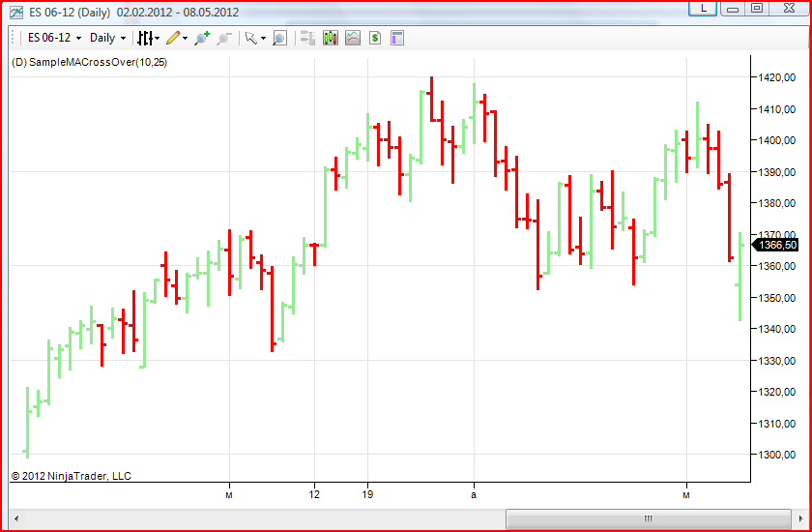The width and height of the screenshot is (812, 532).
Task: Open the chart trader icon
Action: (308, 38)
